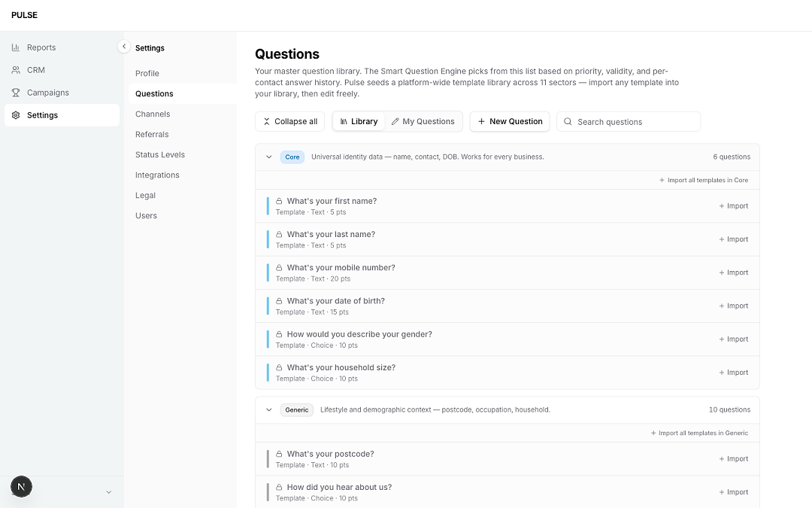Viewport: 812px width, 508px height.
Task: Click the Generic category badge
Action: [x=297, y=410]
